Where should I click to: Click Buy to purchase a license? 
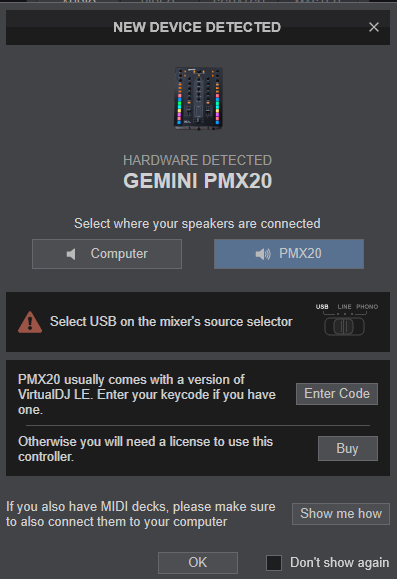point(348,448)
